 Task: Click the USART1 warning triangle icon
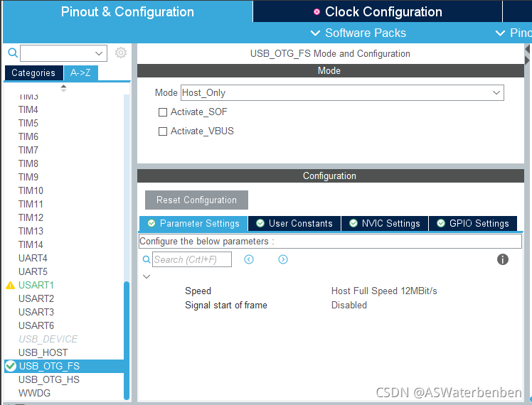[11, 286]
